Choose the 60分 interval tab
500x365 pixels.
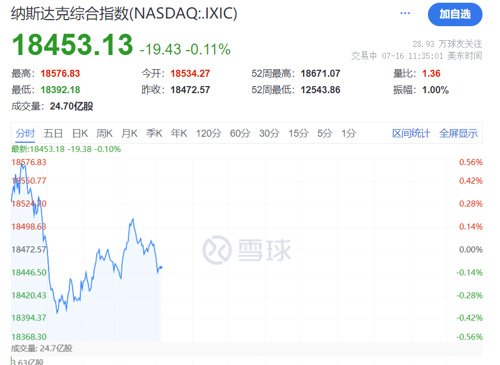(x=240, y=133)
